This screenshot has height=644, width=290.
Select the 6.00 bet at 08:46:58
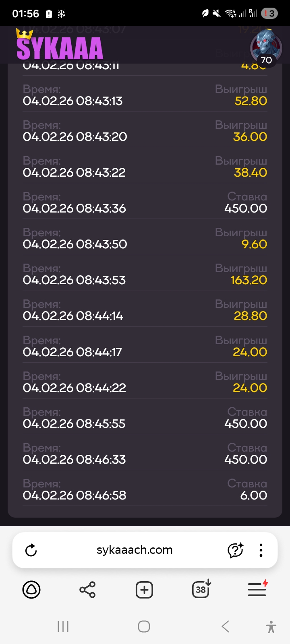pyautogui.click(x=145, y=489)
